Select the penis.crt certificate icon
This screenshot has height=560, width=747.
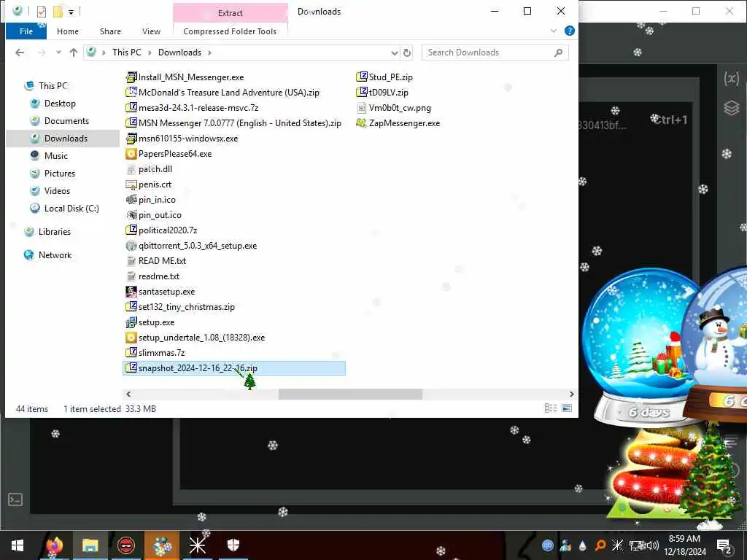[x=131, y=184]
